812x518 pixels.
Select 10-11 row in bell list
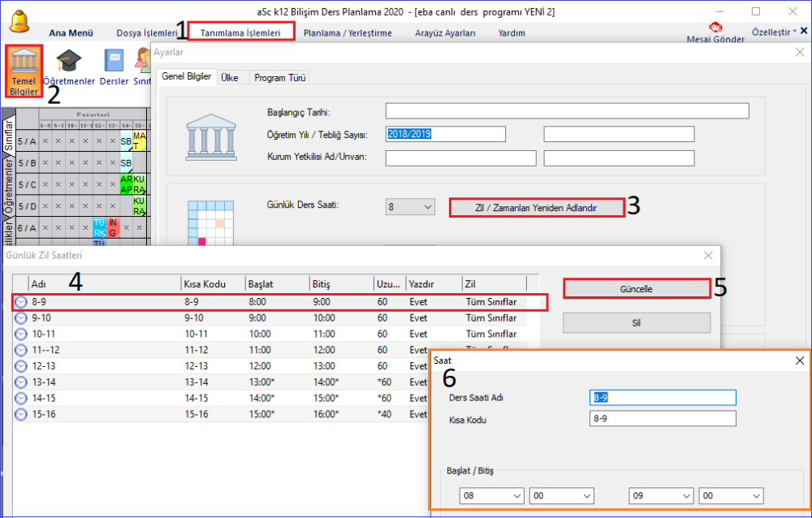tap(270, 335)
